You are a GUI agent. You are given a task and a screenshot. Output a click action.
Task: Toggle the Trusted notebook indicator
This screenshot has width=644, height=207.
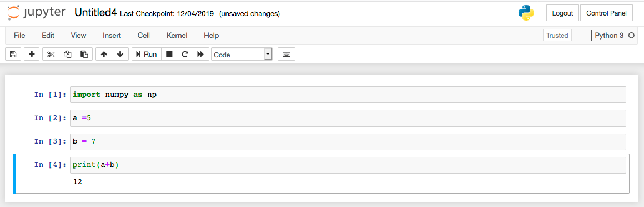click(557, 36)
